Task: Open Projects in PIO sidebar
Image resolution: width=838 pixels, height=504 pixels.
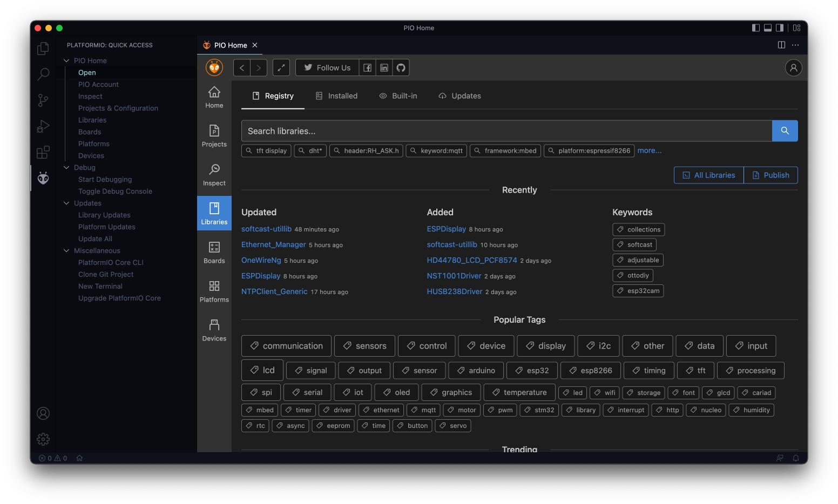Action: 214,136
